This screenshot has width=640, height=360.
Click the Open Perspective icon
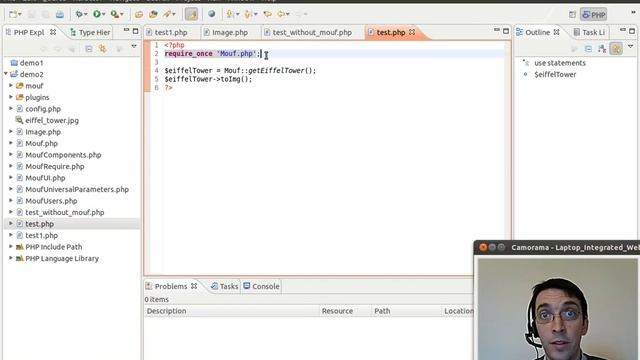tap(572, 15)
